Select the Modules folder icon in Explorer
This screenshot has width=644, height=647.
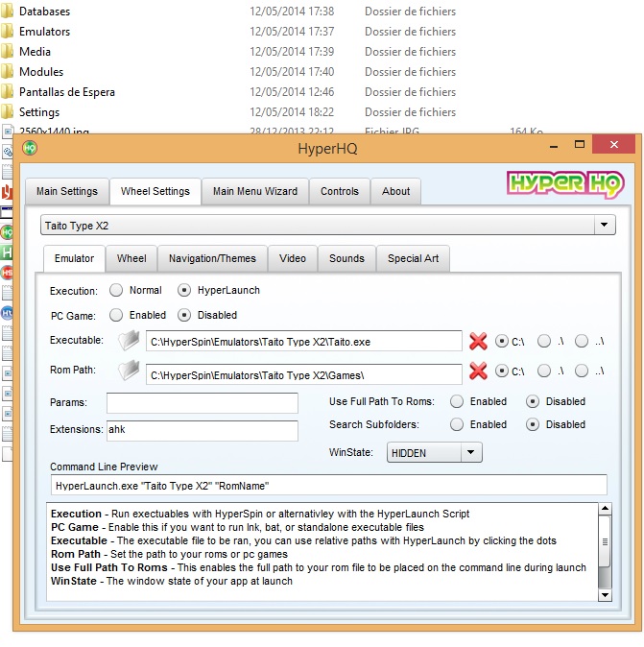(x=7, y=72)
